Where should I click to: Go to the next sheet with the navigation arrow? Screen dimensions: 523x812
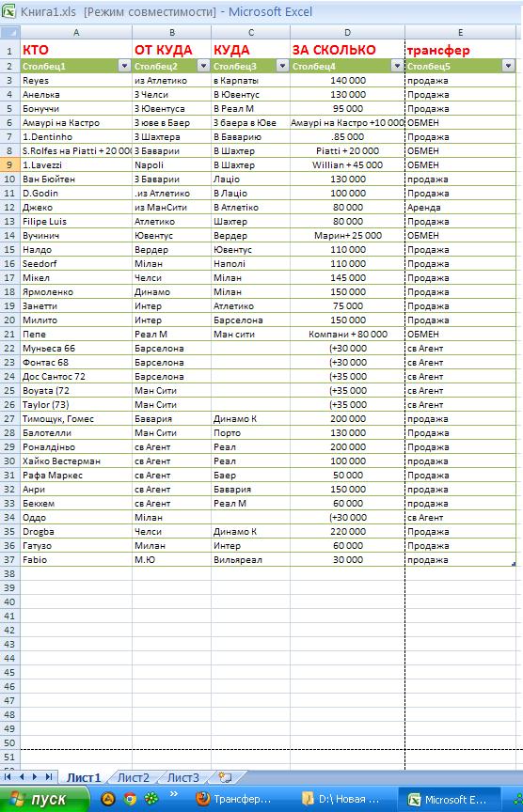point(34,777)
